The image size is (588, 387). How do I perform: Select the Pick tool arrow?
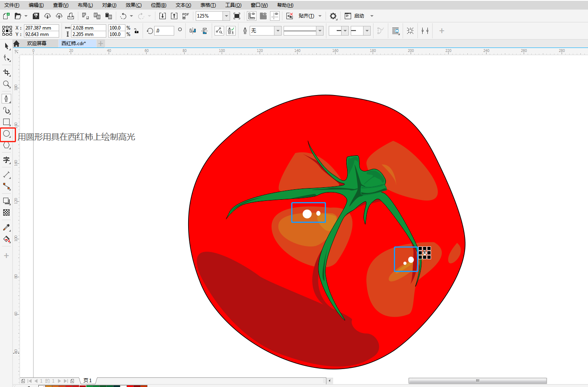point(6,46)
